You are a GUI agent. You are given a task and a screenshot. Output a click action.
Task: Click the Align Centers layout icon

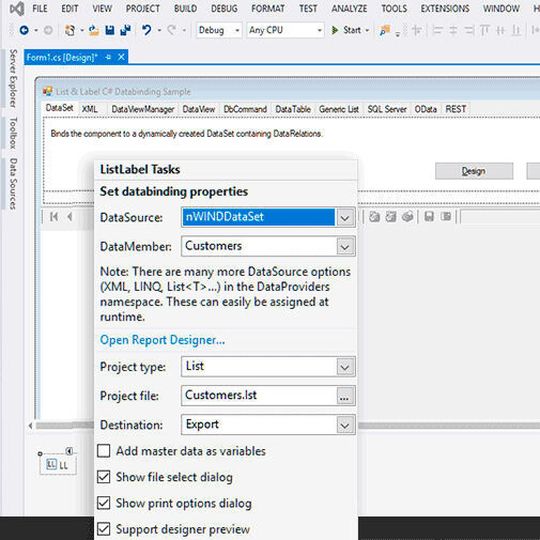coord(453,30)
